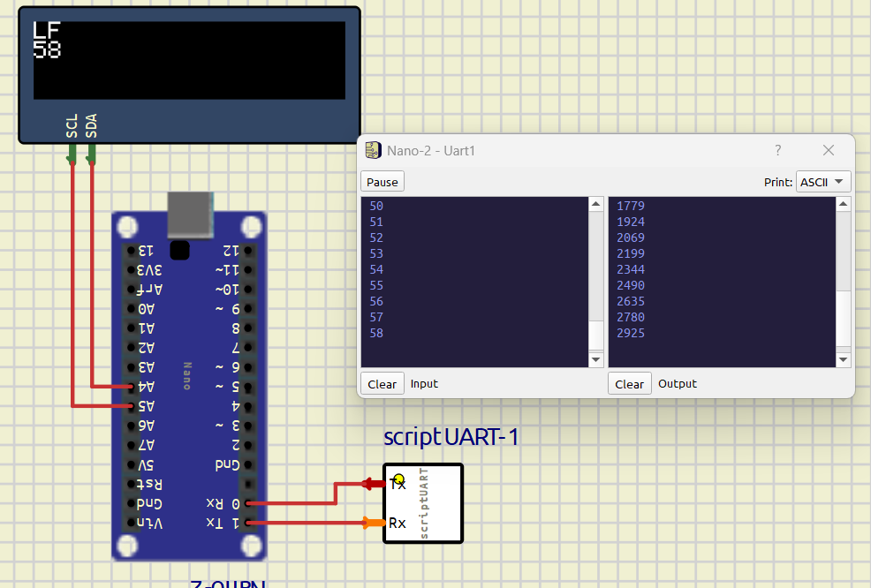
Task: Click the scriptUART-1 component label
Action: [451, 437]
